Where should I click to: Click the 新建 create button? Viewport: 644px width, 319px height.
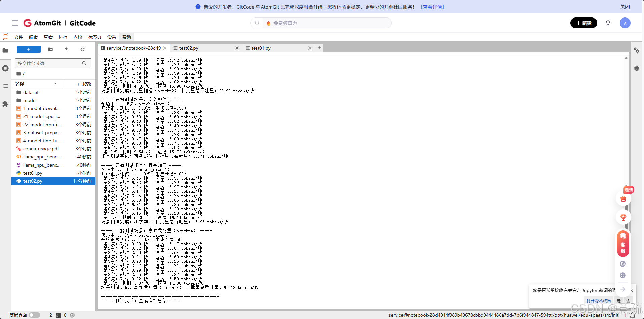[584, 23]
